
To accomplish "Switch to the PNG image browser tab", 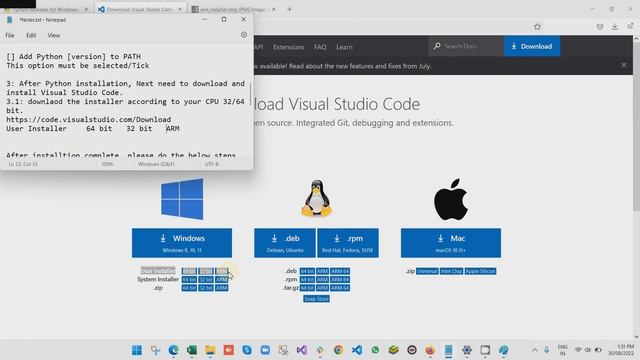I will pyautogui.click(x=233, y=9).
